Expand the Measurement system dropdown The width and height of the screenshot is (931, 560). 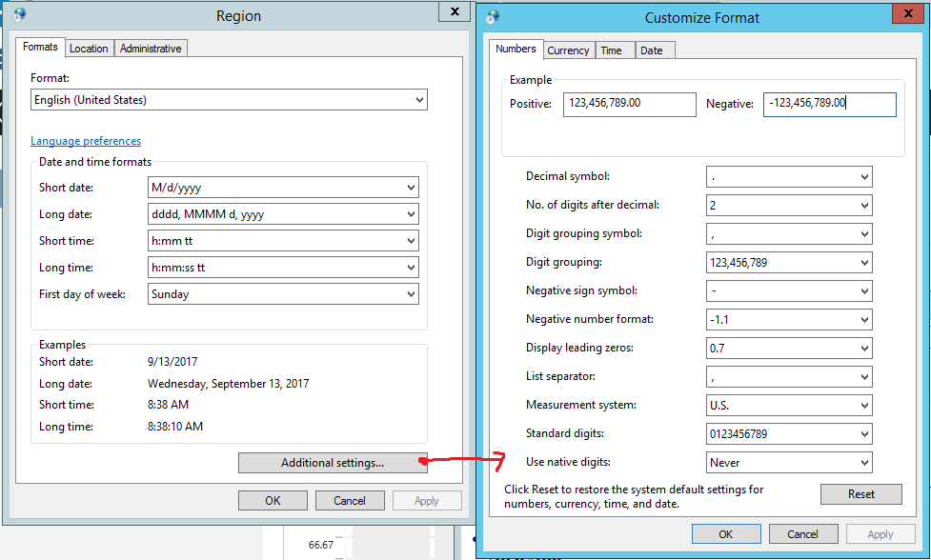tap(789, 405)
